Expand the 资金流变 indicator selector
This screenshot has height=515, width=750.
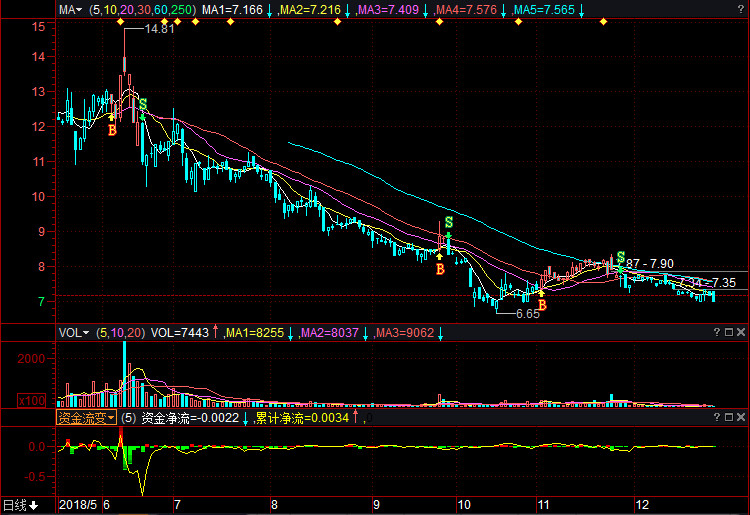(86, 417)
